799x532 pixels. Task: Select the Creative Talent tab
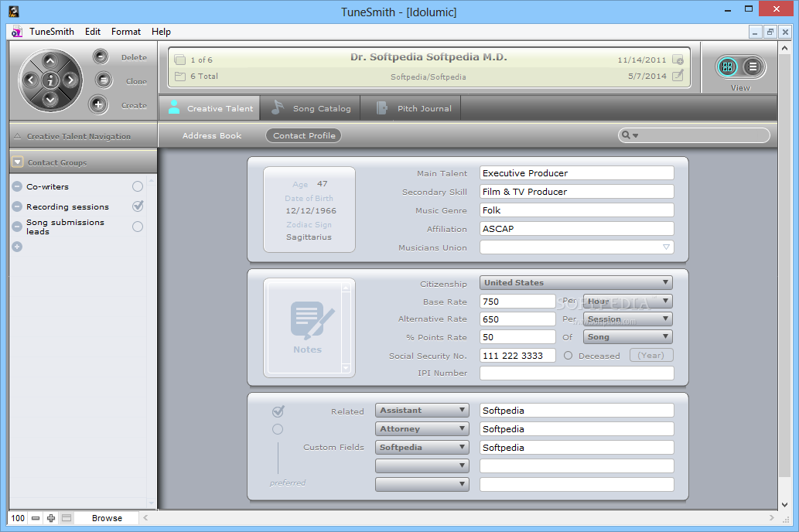210,108
